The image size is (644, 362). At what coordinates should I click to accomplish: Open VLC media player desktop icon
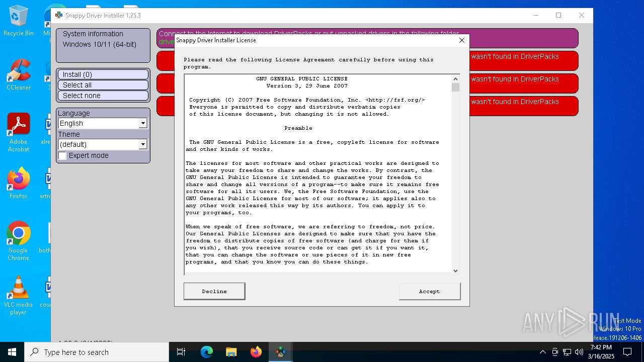(19, 296)
